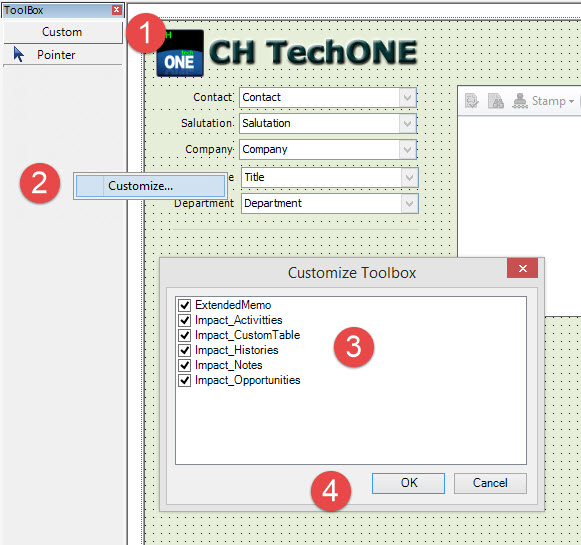This screenshot has width=581, height=545.
Task: Select the Pointer tool in ToolBox
Action: pos(62,55)
